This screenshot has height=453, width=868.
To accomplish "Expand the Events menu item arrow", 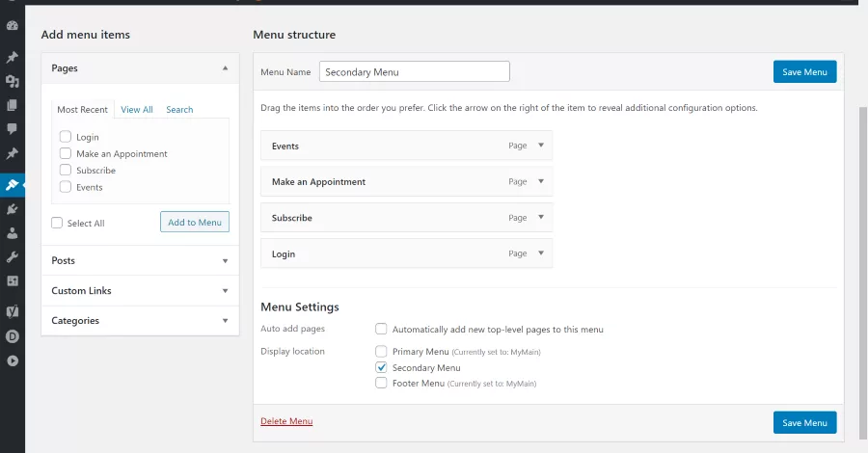I will click(541, 146).
